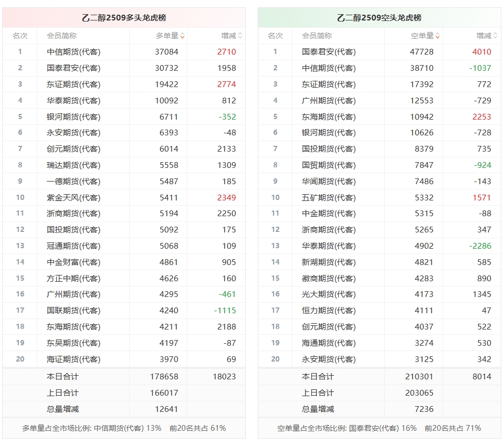Select 华闻期货(代客) row
The height and width of the screenshot is (446, 504).
click(x=379, y=181)
